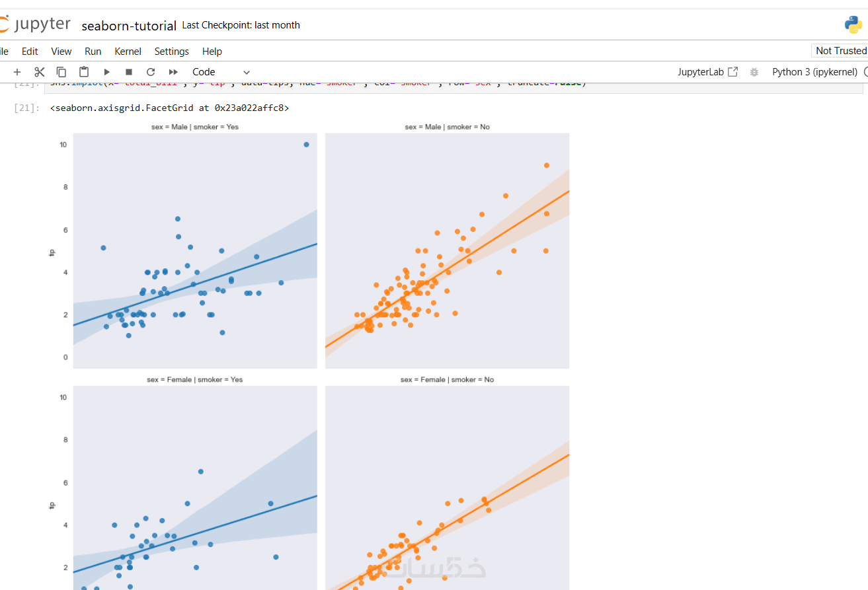This screenshot has width=868, height=590.
Task: Restart the kernel
Action: point(151,72)
